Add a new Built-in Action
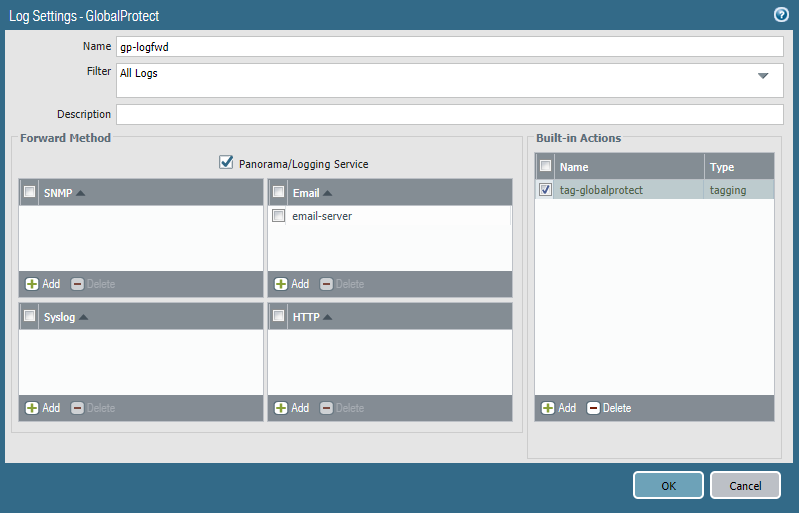799x513 pixels. click(549, 408)
